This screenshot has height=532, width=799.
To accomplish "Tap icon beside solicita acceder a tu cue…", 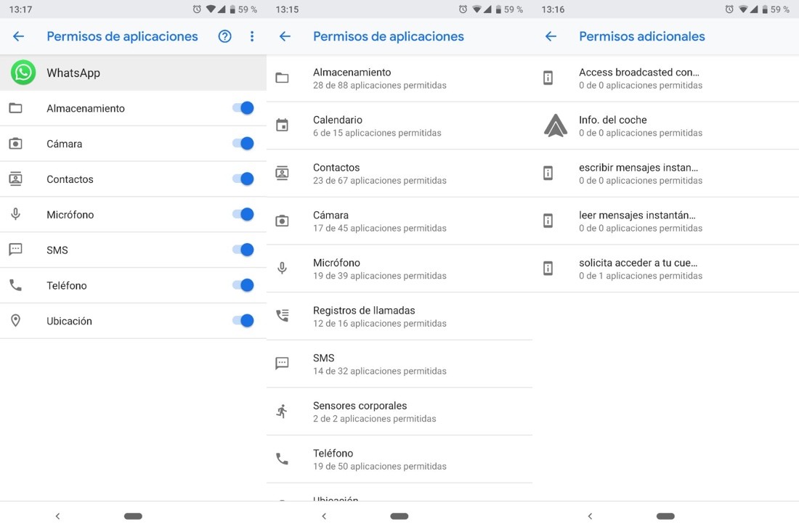I will (548, 269).
